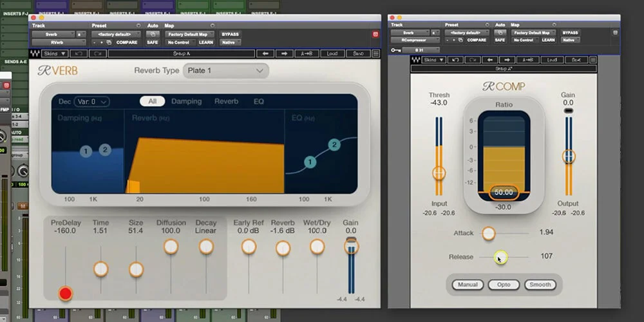Open the RVerb hamburger menu icon
The width and height of the screenshot is (644, 322).
tap(375, 53)
